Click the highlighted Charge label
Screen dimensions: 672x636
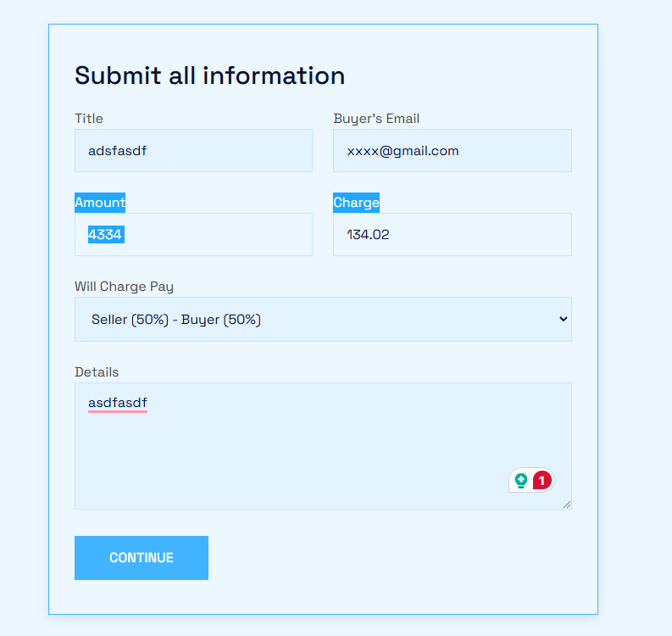356,203
